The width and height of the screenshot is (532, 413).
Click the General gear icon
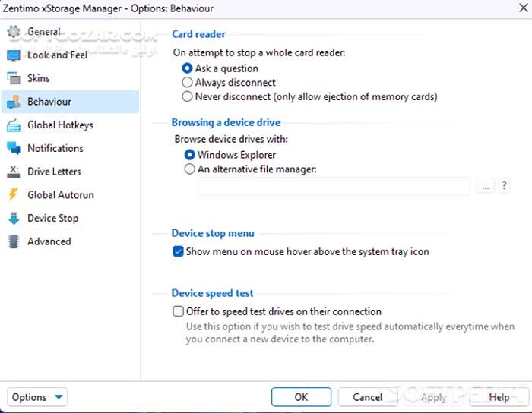coord(14,32)
